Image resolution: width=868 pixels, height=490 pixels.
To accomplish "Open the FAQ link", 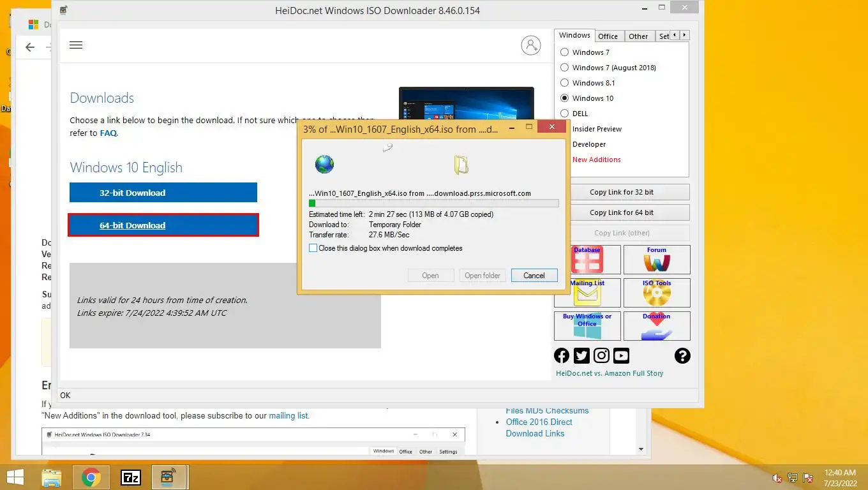I will point(108,133).
